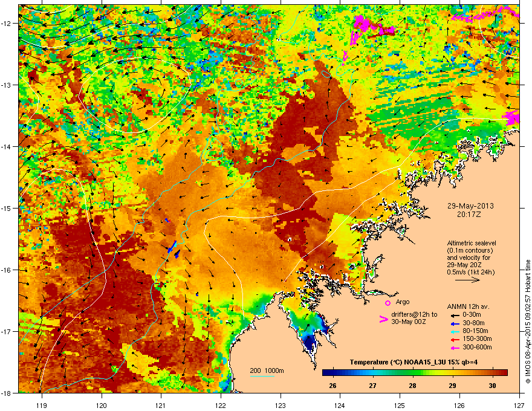Click the date label 29-May-2013
This screenshot has height=411, width=532.
(x=470, y=206)
